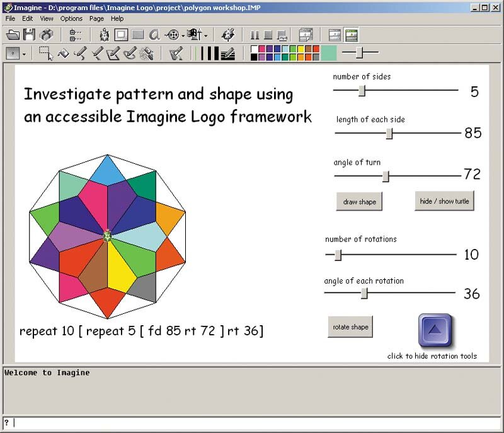Select the paint bucket fill tool
The width and height of the screenshot is (504, 433).
click(x=64, y=54)
